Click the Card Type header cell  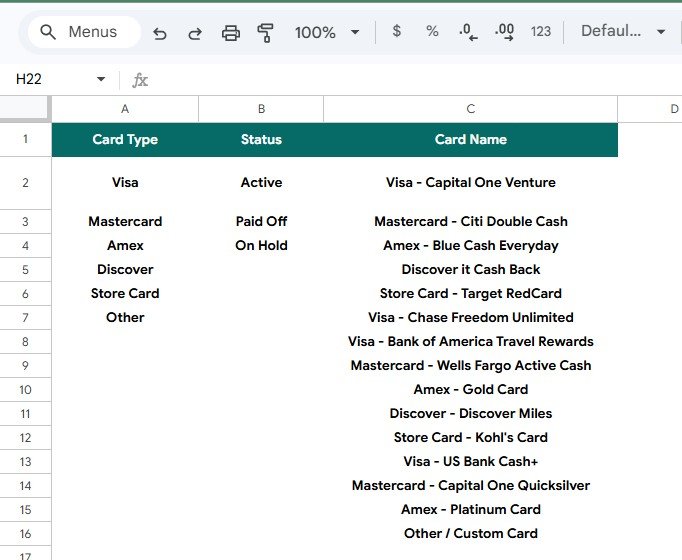pos(125,140)
